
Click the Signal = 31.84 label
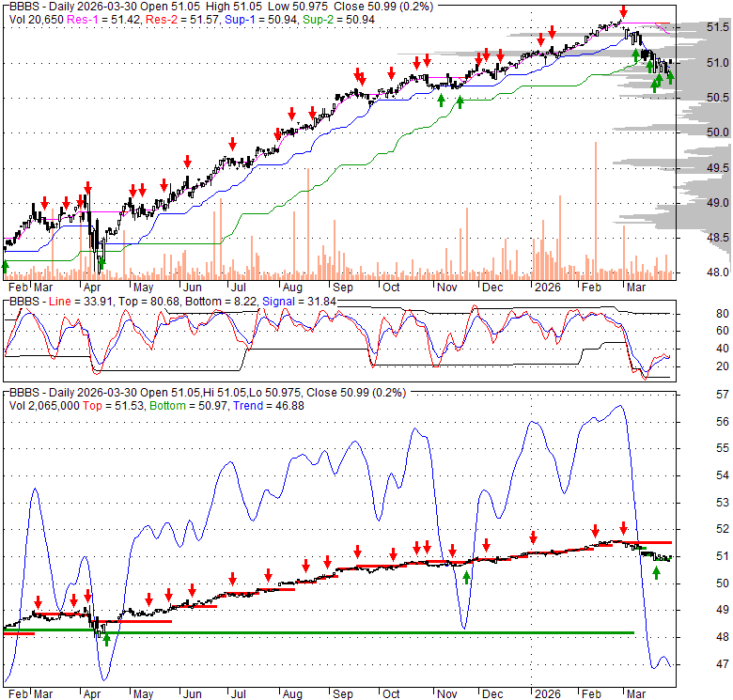click(299, 302)
